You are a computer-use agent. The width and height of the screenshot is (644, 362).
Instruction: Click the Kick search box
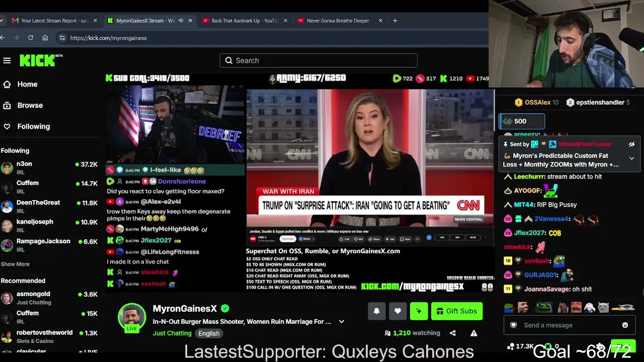[x=318, y=60]
